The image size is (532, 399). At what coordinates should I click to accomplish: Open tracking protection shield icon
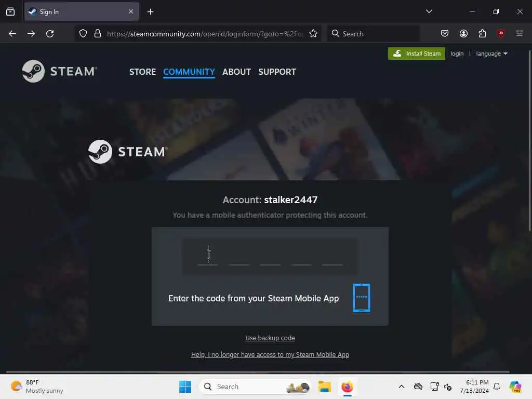(x=83, y=34)
